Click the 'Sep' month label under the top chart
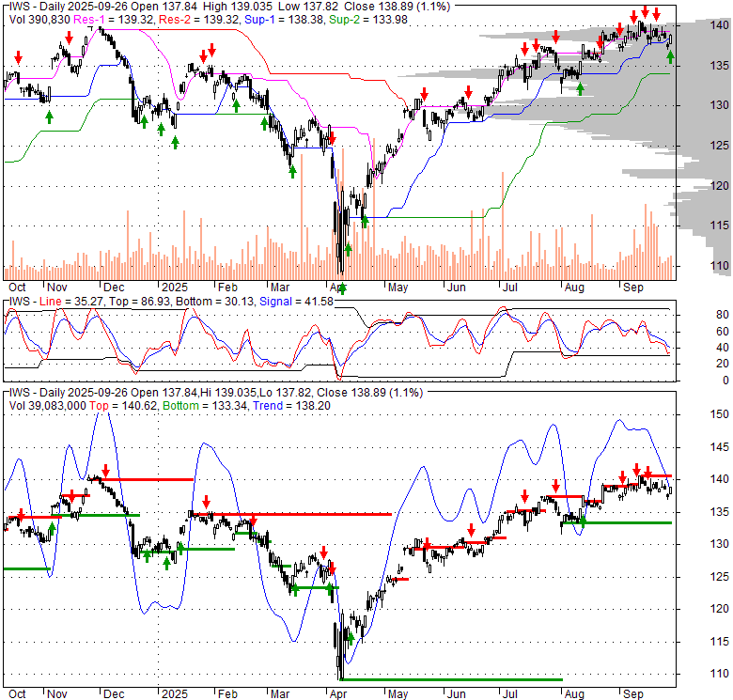This screenshot has width=733, height=700. tap(633, 288)
